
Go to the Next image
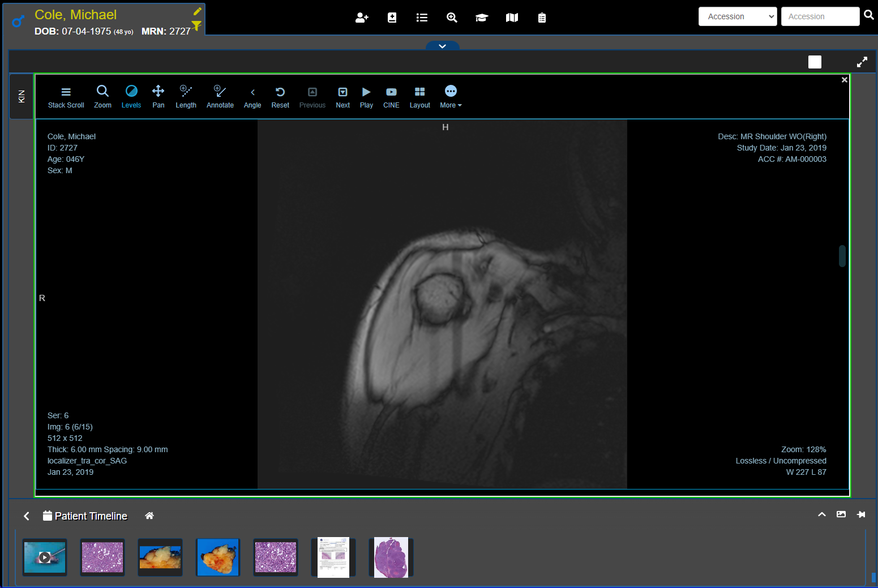[342, 97]
